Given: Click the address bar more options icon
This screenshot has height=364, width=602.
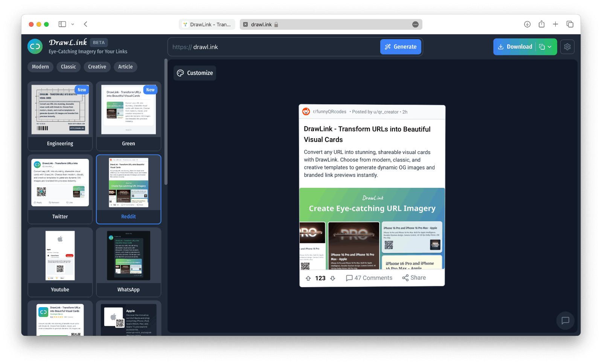Looking at the screenshot, I should (x=415, y=24).
